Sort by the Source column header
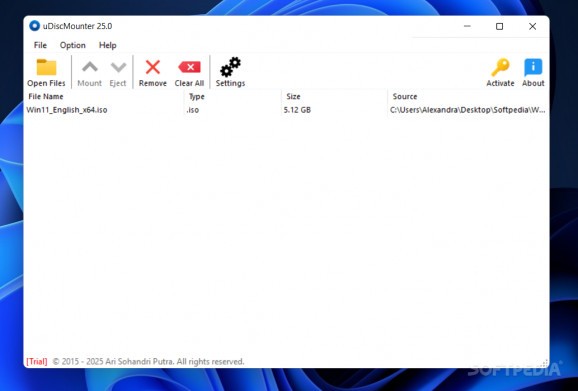578x391 pixels. pyautogui.click(x=468, y=97)
